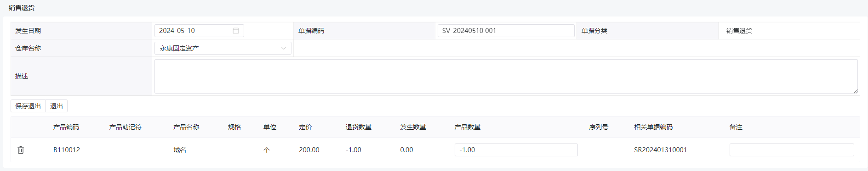Click the 单据编码 field SV-20240510 001
The image size is (868, 171).
[506, 31]
